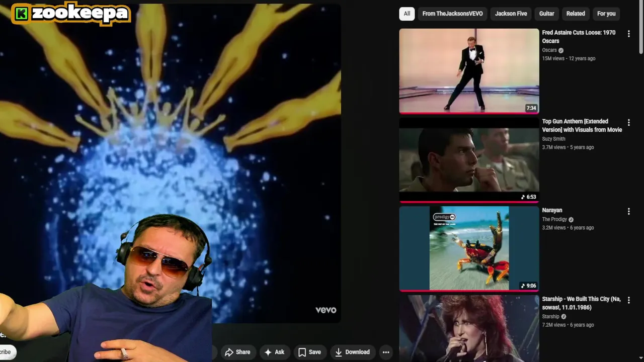Click Starship verified artist badge
644x362 pixels.
pyautogui.click(x=563, y=317)
